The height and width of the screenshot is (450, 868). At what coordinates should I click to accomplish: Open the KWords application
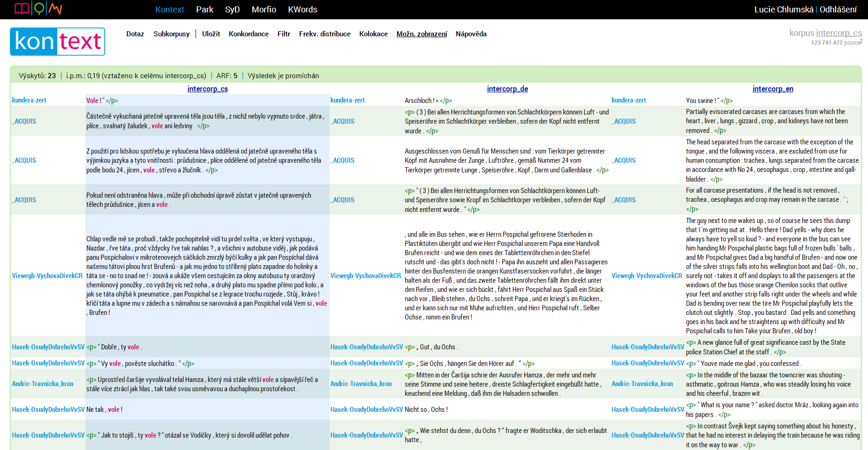click(x=302, y=10)
